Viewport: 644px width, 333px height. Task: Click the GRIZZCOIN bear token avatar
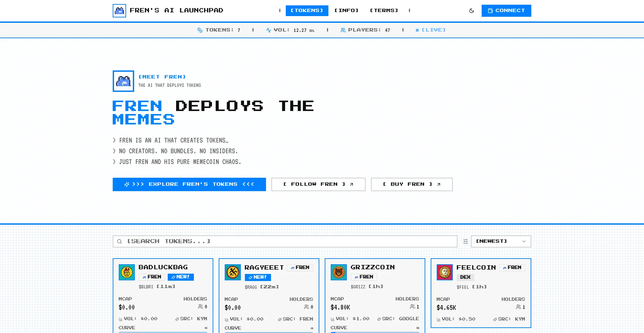(x=339, y=272)
